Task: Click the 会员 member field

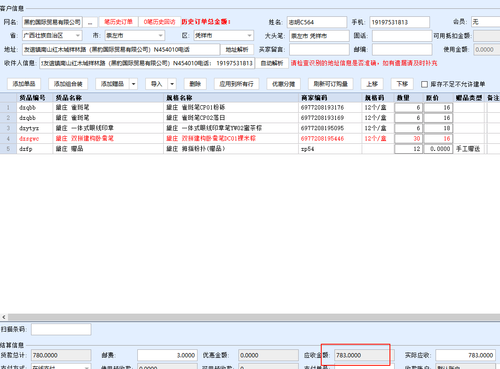Action: pos(485,22)
